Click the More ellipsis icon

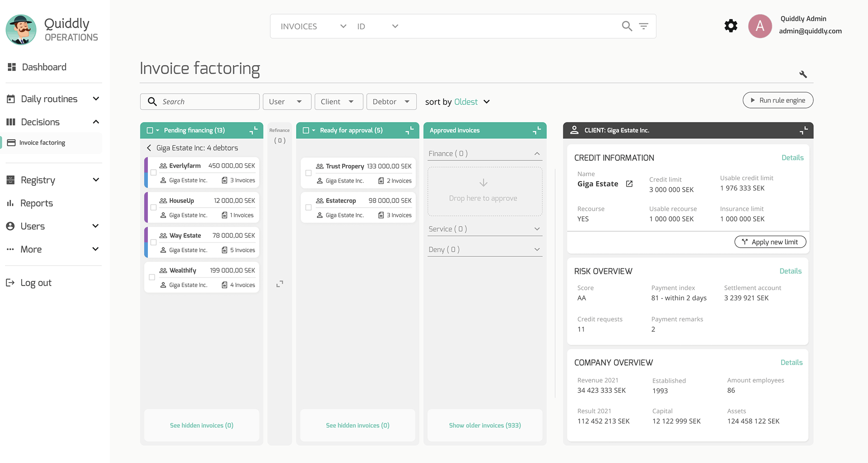click(x=10, y=249)
